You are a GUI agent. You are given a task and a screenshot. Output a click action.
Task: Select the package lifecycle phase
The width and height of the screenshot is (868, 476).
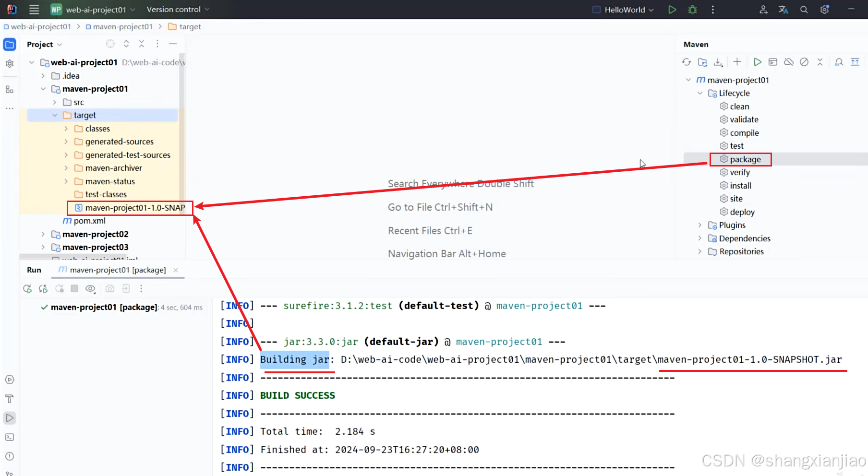tap(740, 159)
